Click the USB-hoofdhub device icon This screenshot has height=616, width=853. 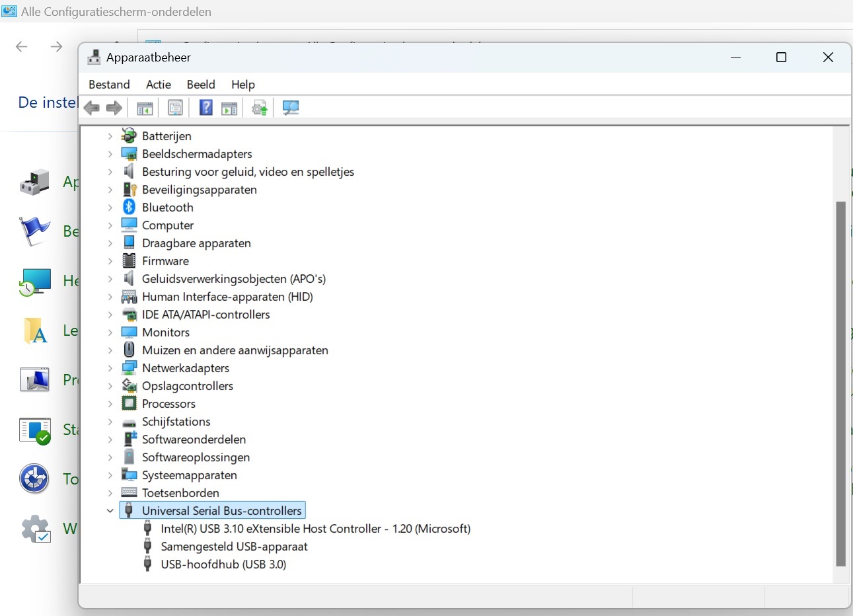(x=148, y=564)
